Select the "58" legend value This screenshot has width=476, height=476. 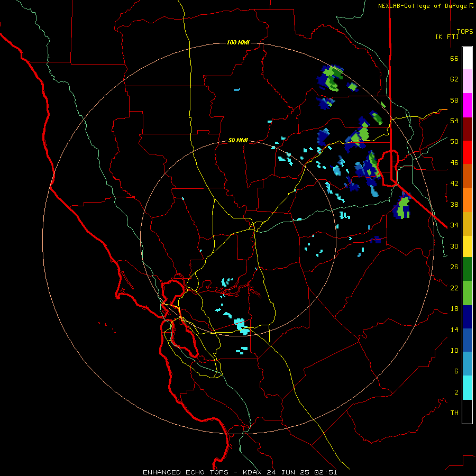coord(454,100)
